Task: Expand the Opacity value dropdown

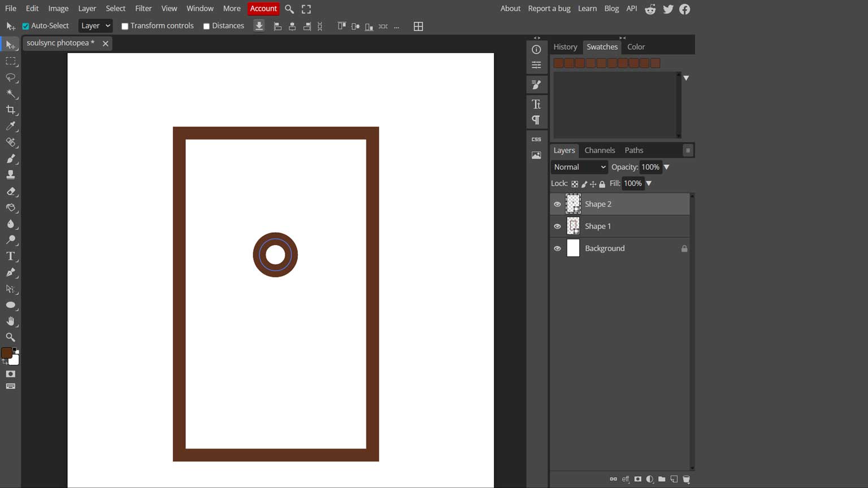Action: pos(666,167)
